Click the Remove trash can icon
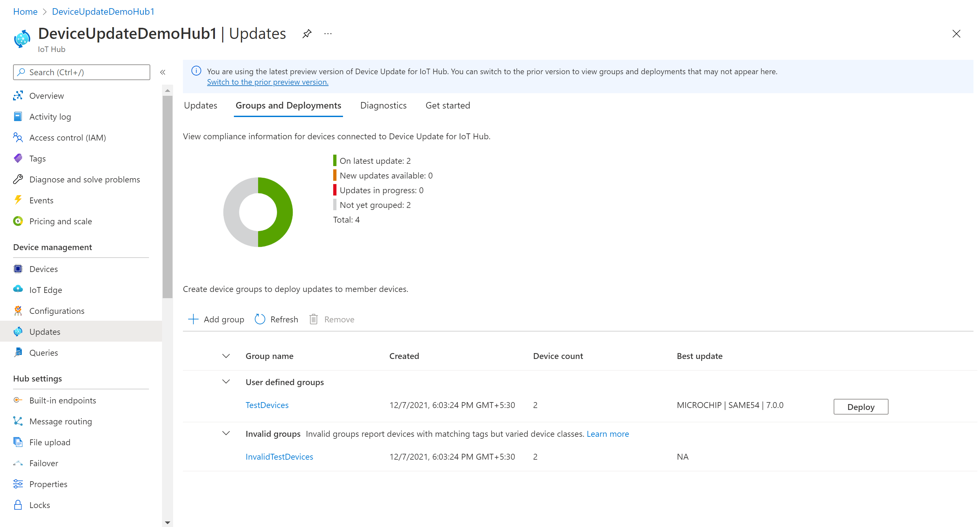980x527 pixels. tap(314, 319)
